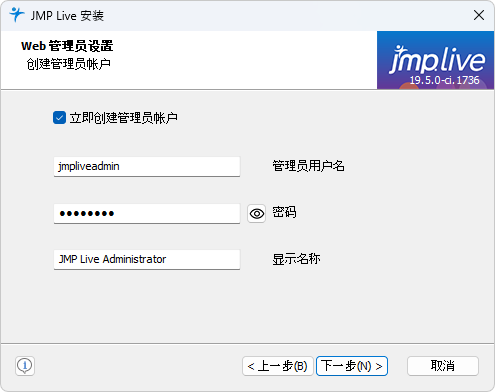The width and height of the screenshot is (495, 392).
Task: Show the password with the eye icon
Action: [x=257, y=213]
